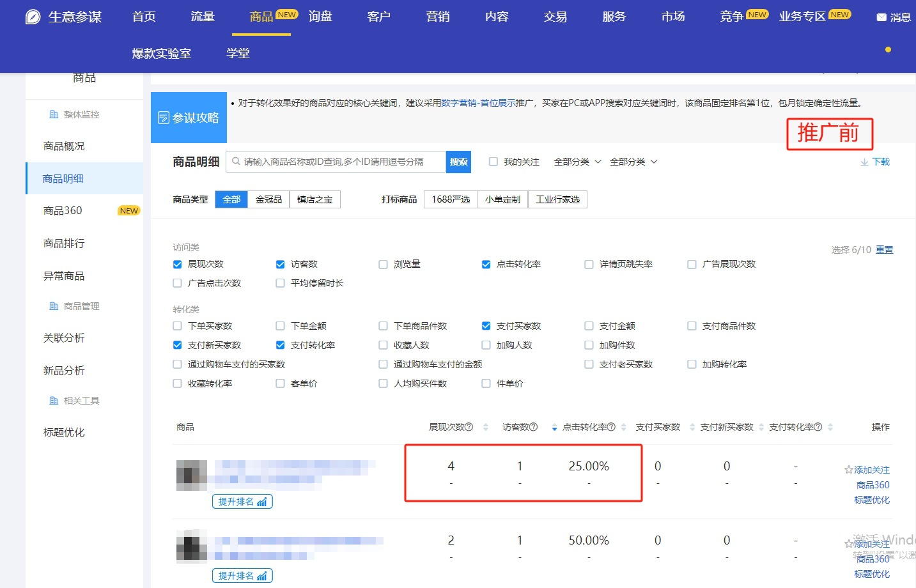Viewport: 916px width, 588px height.
Task: Open 商品排行 in the left sidebar
Action: (64, 244)
